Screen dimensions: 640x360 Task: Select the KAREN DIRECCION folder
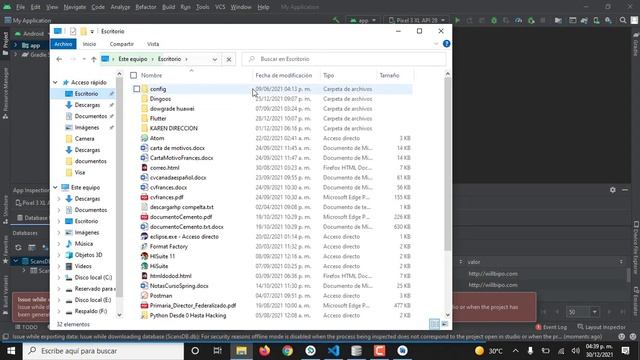pyautogui.click(x=173, y=128)
